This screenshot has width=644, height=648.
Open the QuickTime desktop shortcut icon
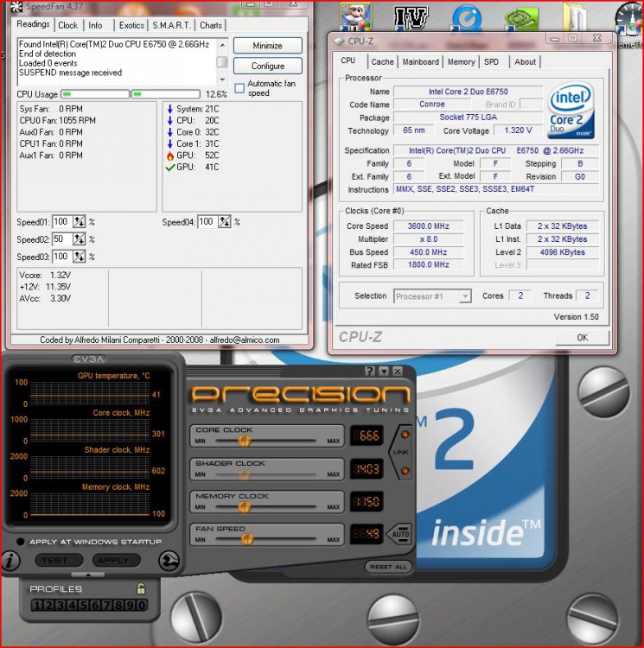tap(467, 17)
